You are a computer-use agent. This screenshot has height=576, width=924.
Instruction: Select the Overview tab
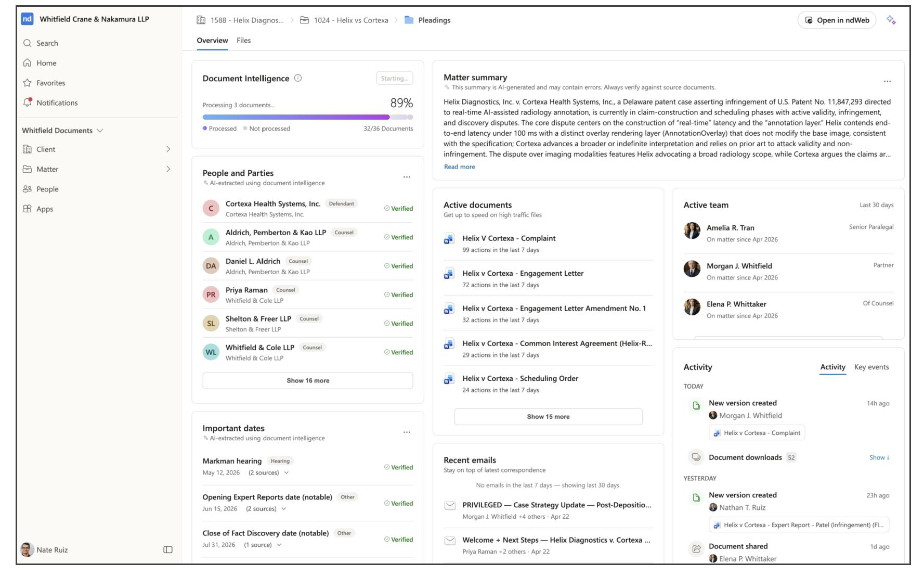[x=212, y=41]
